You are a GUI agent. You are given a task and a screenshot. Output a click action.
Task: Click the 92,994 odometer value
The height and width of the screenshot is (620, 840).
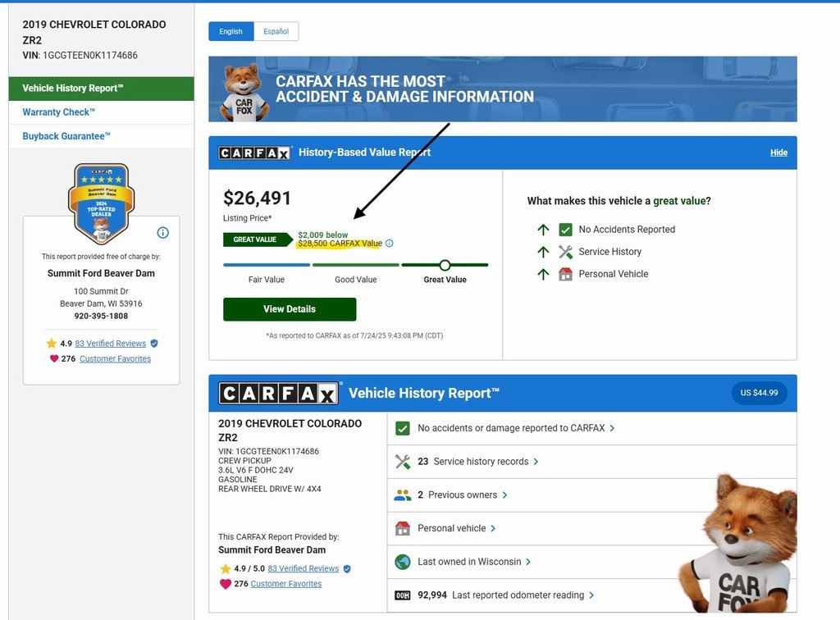(432, 595)
